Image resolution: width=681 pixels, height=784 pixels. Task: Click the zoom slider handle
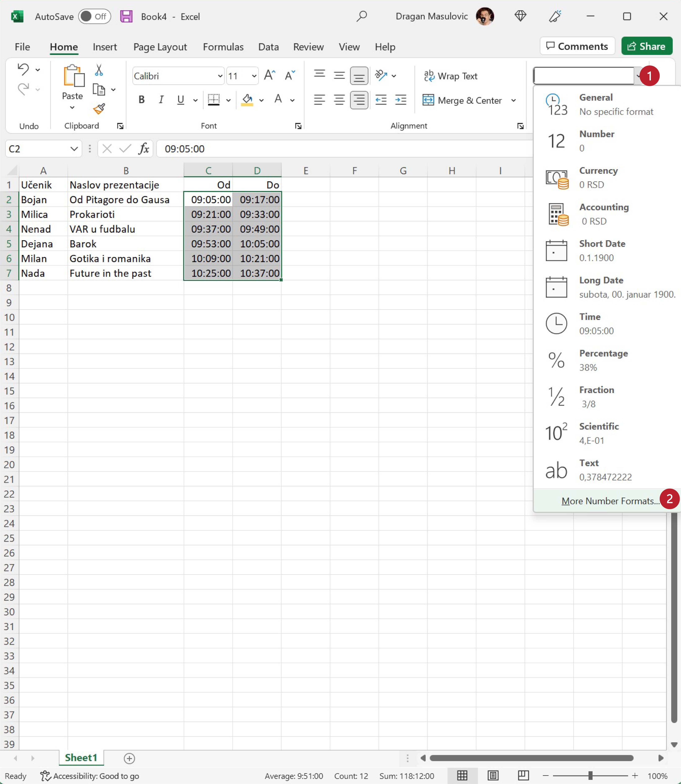[x=590, y=776]
